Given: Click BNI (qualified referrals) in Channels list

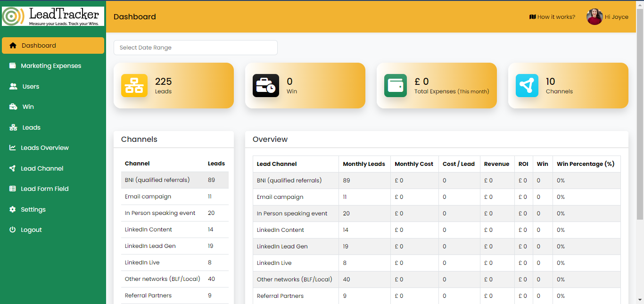Looking at the screenshot, I should pyautogui.click(x=157, y=180).
